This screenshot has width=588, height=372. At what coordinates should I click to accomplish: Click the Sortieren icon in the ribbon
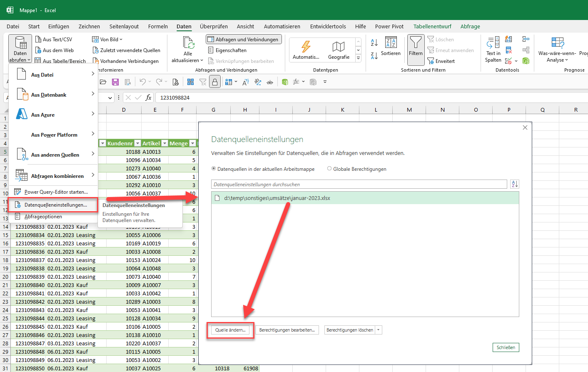391,43
